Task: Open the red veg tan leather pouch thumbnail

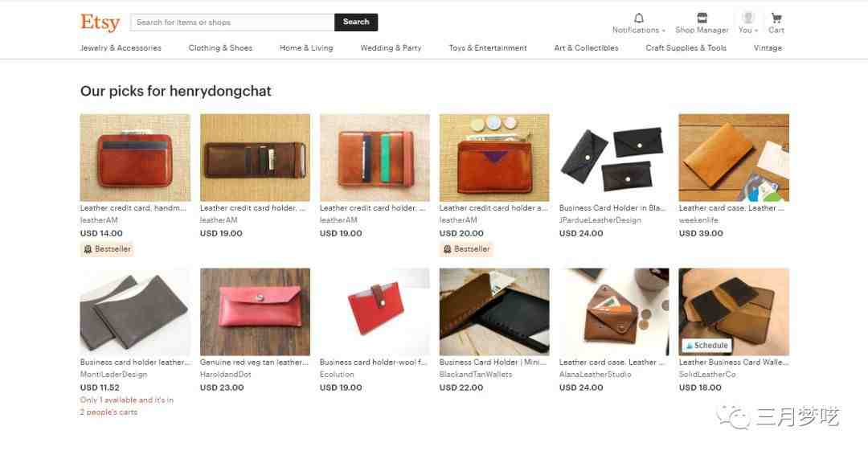Action: [x=256, y=312]
